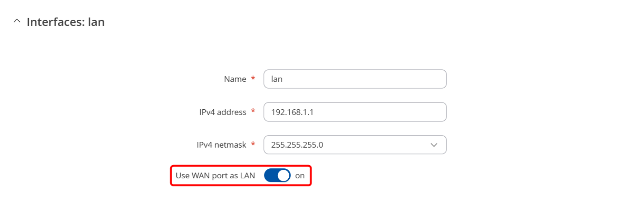
Task: Collapse the Interfaces: lan section chevron
Action: (17, 22)
